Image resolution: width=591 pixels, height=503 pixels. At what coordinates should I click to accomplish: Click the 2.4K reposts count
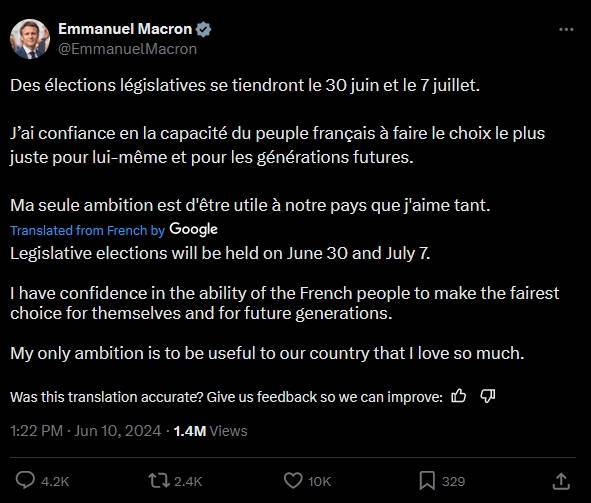188,482
